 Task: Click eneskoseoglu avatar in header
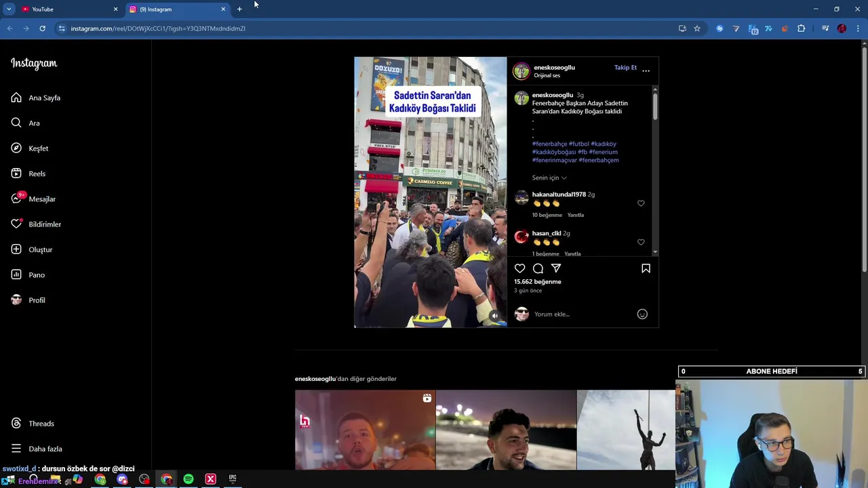[x=521, y=71]
